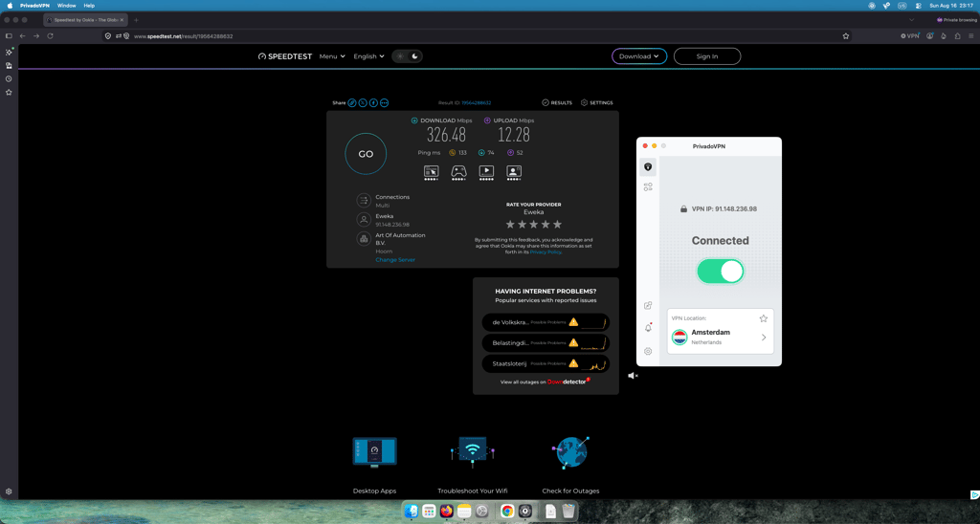Rate provider Eweka three stars
This screenshot has width=980, height=524.
pos(534,224)
